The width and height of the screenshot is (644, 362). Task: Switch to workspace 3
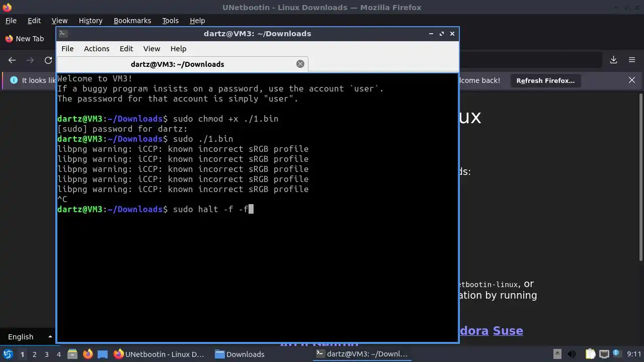tap(46, 354)
